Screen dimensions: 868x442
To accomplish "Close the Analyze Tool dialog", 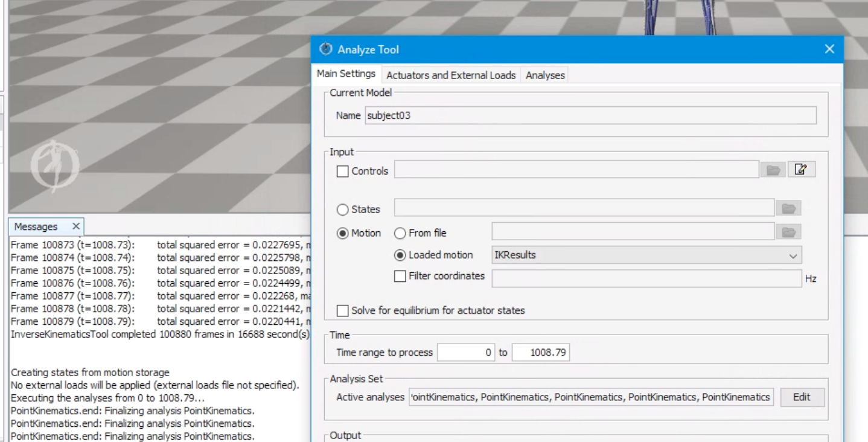I will tap(830, 50).
